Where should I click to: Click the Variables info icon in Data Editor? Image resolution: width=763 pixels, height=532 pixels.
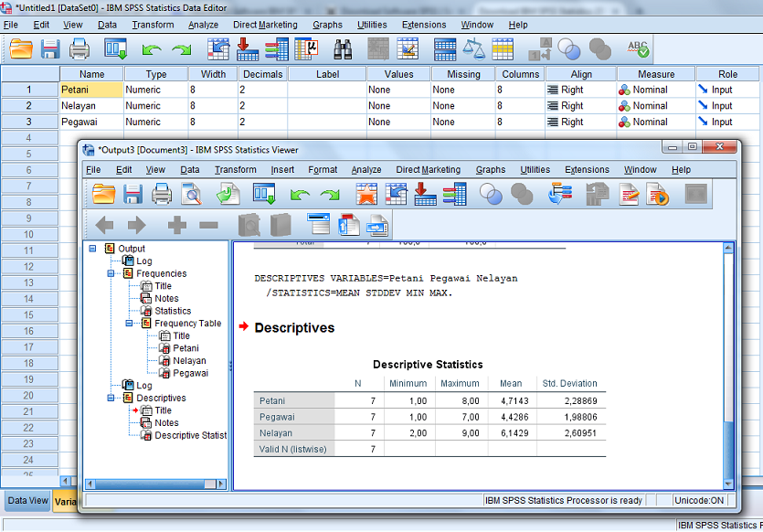276,49
